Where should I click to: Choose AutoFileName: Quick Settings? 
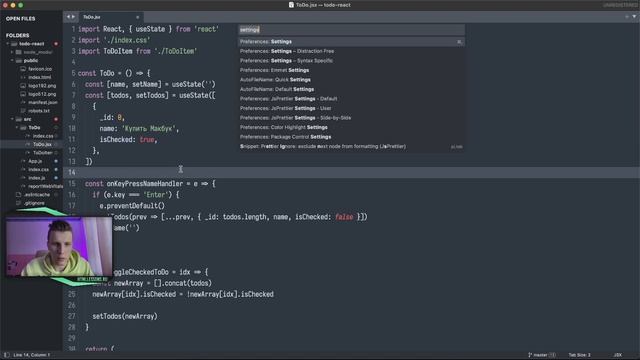pos(351,80)
